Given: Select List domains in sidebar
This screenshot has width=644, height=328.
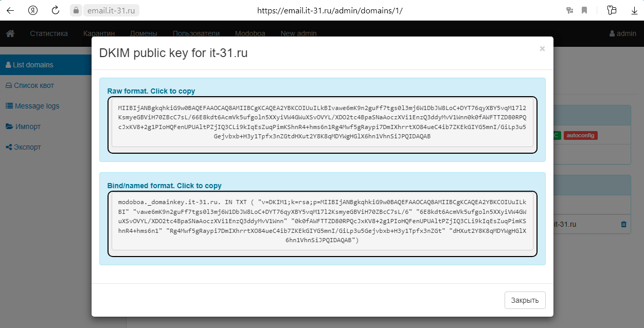Looking at the screenshot, I should [x=33, y=65].
